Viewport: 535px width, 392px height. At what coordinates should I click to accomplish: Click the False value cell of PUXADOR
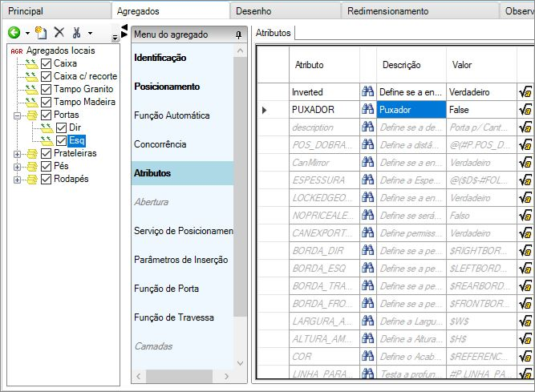point(481,109)
